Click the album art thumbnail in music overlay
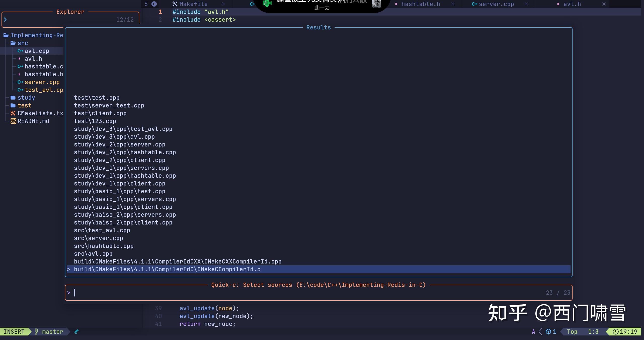Image resolution: width=644 pixels, height=340 pixels. (377, 4)
